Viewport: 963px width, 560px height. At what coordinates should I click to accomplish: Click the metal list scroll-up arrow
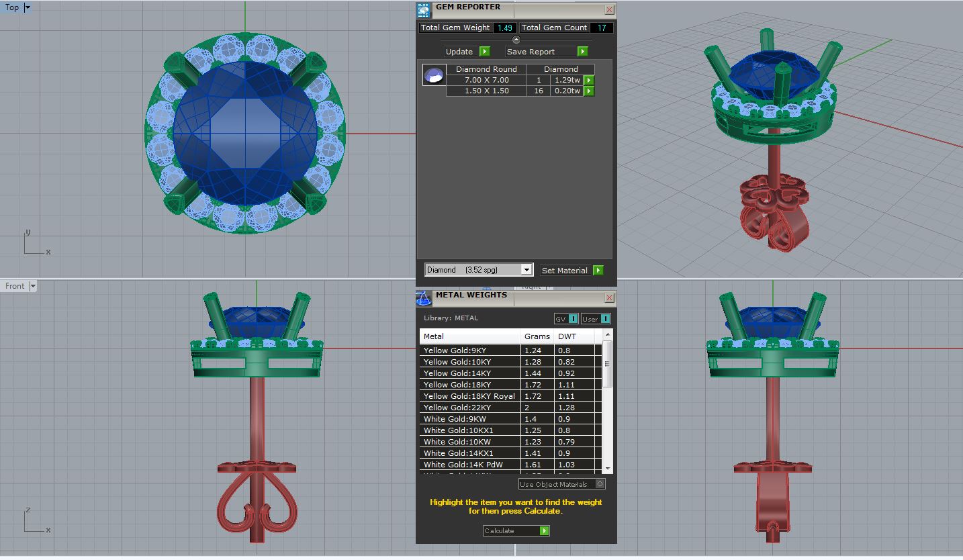click(x=608, y=334)
